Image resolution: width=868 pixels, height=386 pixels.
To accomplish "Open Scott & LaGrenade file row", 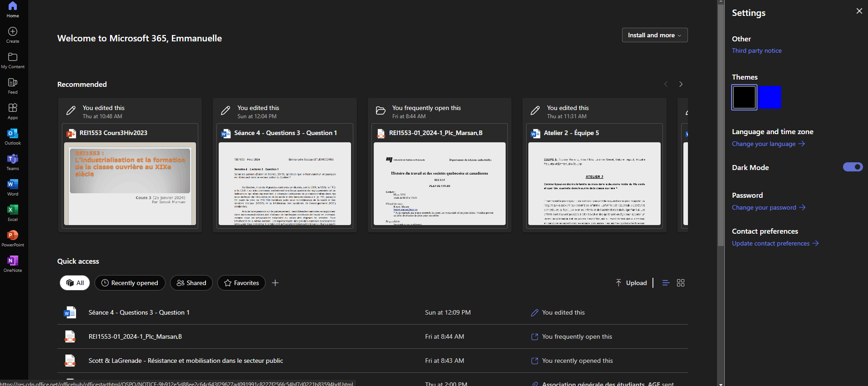I will 372,361.
